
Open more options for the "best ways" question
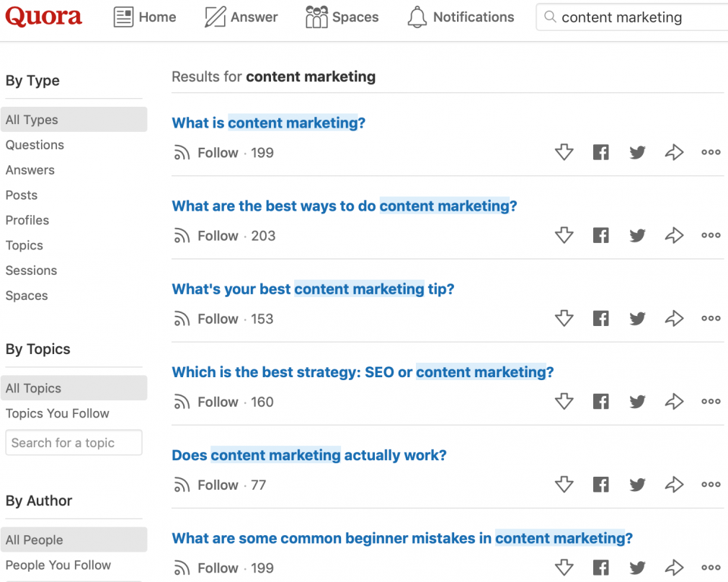[711, 236]
